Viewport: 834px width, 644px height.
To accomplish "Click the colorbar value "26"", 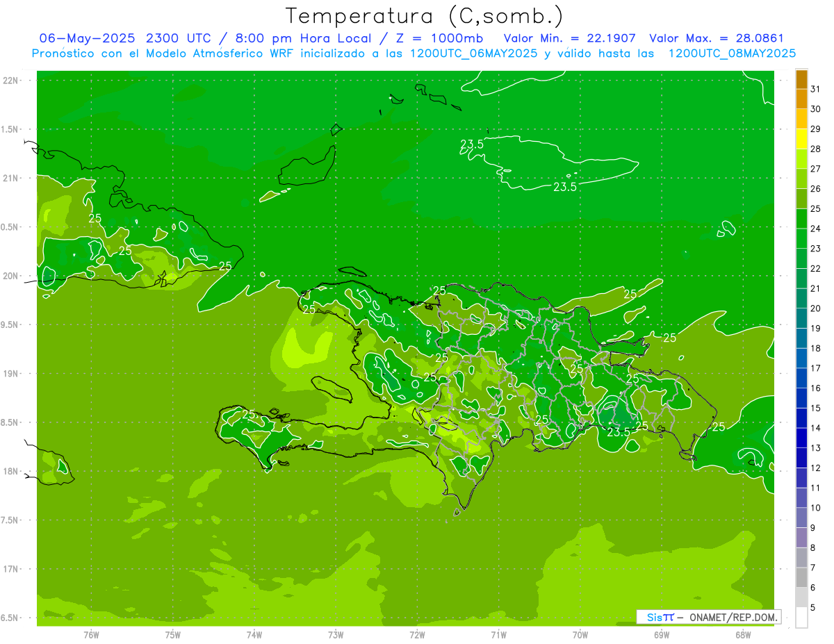I will tap(815, 189).
